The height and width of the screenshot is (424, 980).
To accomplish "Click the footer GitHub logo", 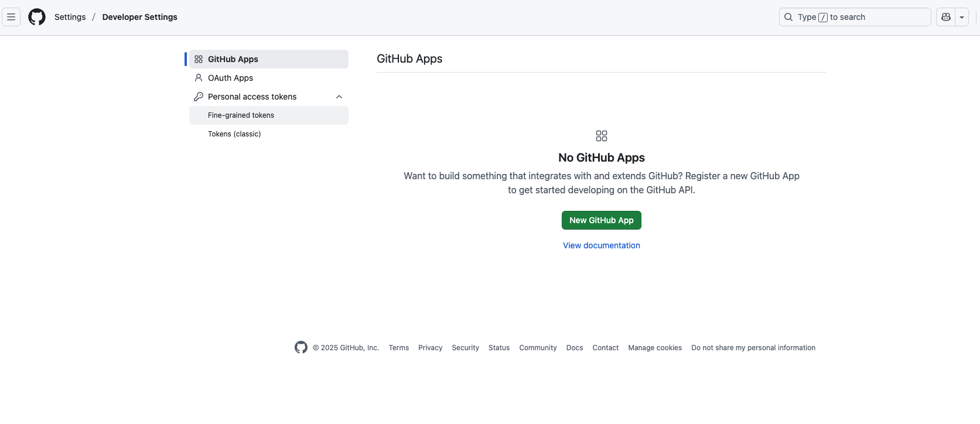I will point(301,347).
